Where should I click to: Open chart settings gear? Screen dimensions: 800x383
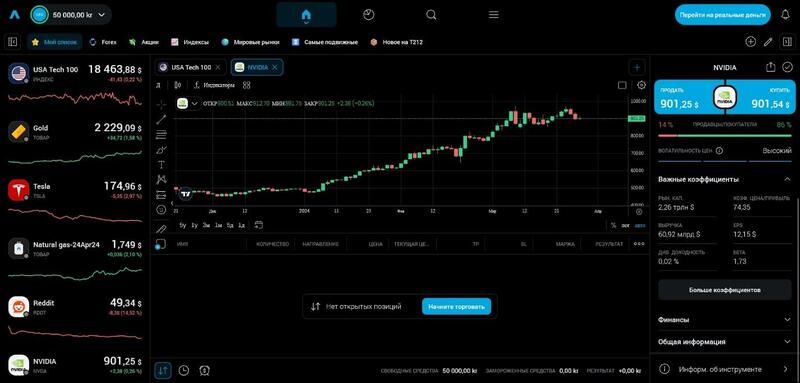641,85
